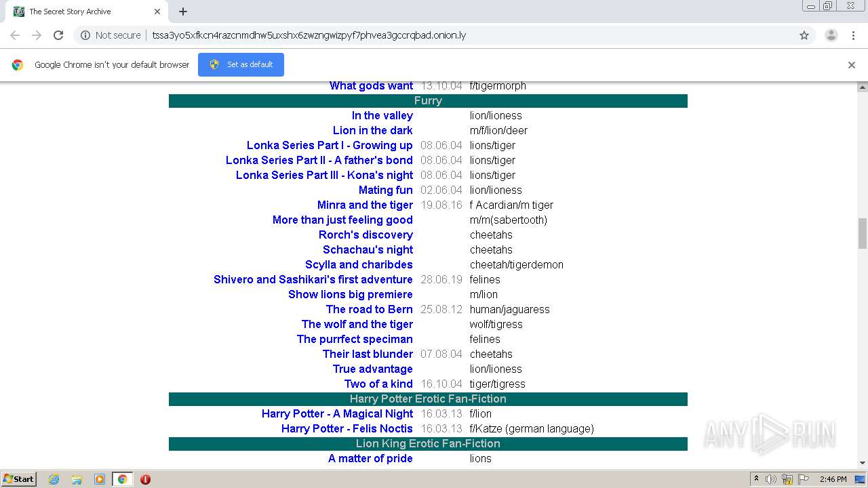
Task: Click the Set as default button
Action: (241, 64)
